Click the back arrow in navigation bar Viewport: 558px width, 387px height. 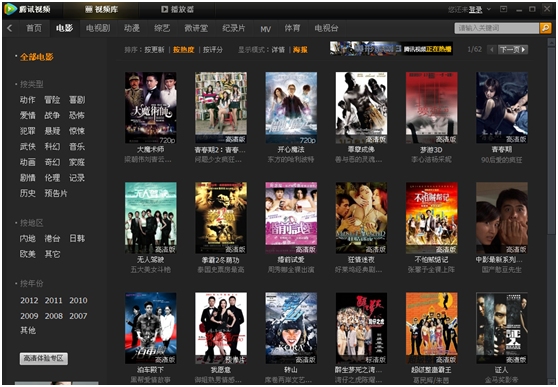tap(10, 28)
